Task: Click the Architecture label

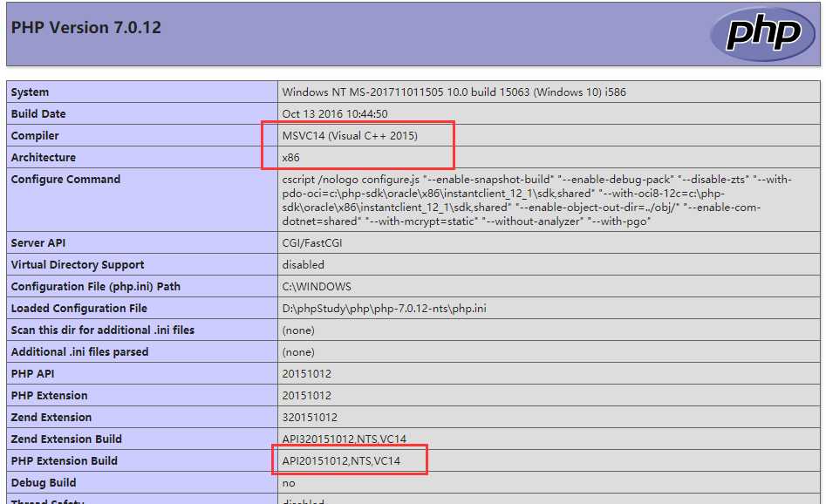Action: point(44,158)
